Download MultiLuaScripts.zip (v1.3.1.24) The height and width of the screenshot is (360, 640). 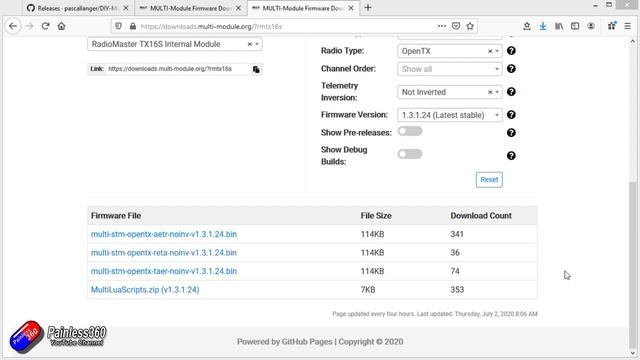coord(145,290)
